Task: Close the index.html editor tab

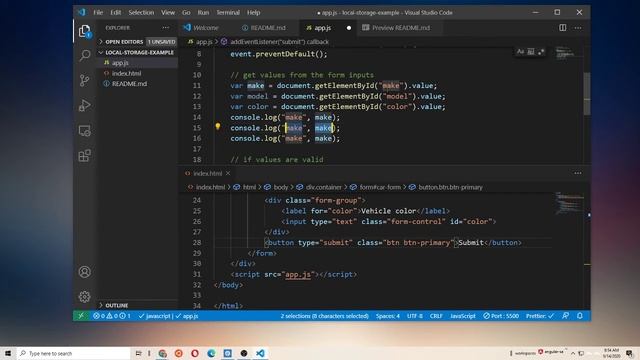Action: tap(228, 173)
